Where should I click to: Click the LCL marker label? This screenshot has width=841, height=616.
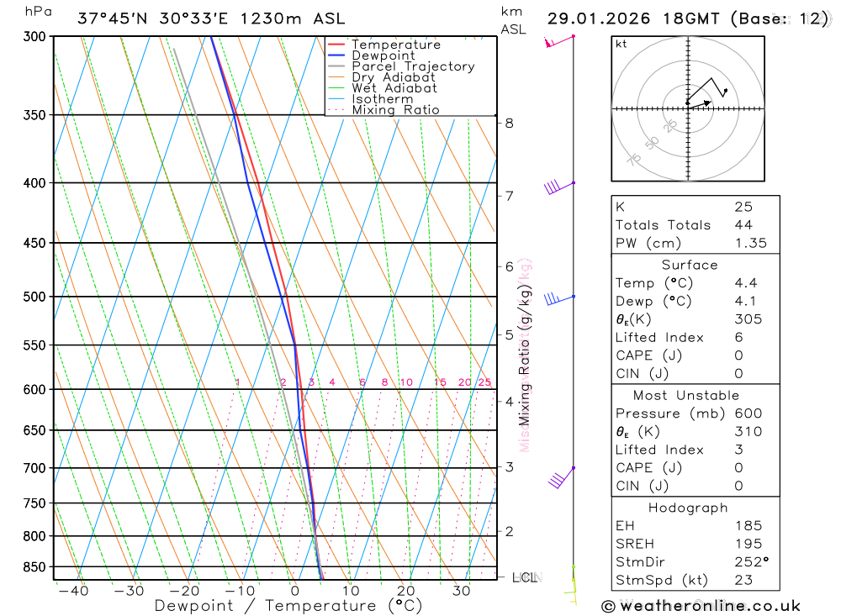(526, 577)
